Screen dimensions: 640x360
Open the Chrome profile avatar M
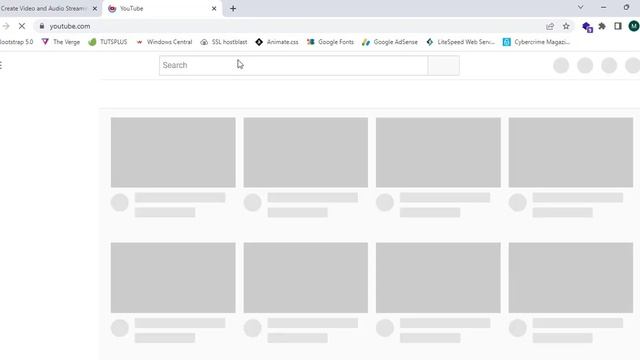634,26
